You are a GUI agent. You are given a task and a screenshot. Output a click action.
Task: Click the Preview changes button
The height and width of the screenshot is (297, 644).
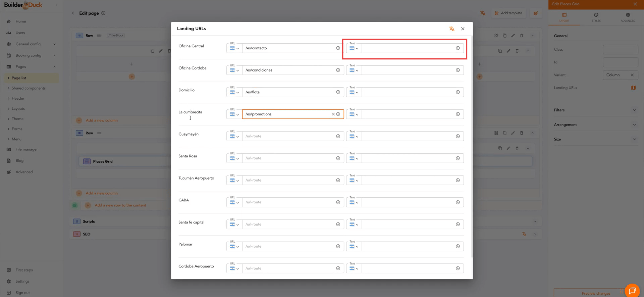click(x=596, y=293)
